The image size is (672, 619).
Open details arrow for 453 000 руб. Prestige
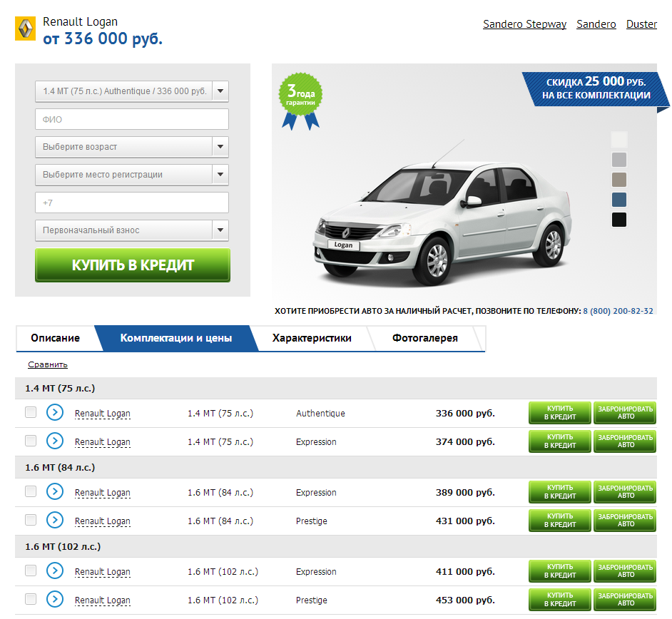click(55, 599)
